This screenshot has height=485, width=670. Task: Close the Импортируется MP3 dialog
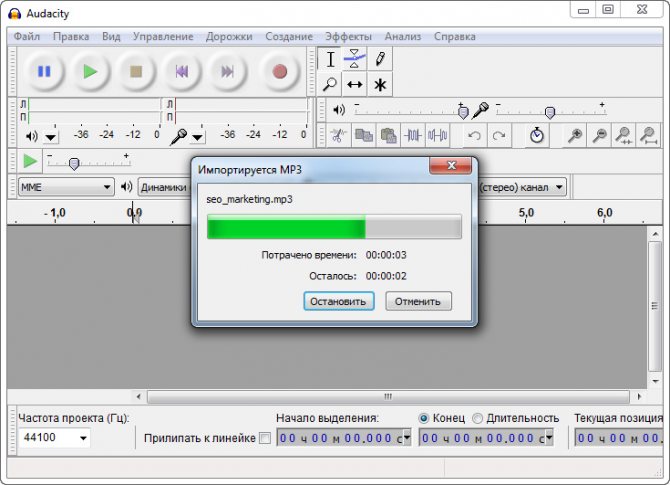(x=450, y=165)
